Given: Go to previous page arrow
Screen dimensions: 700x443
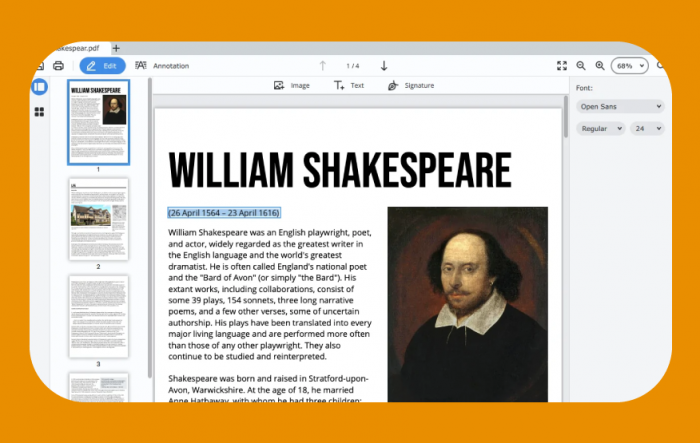Looking at the screenshot, I should (x=323, y=66).
